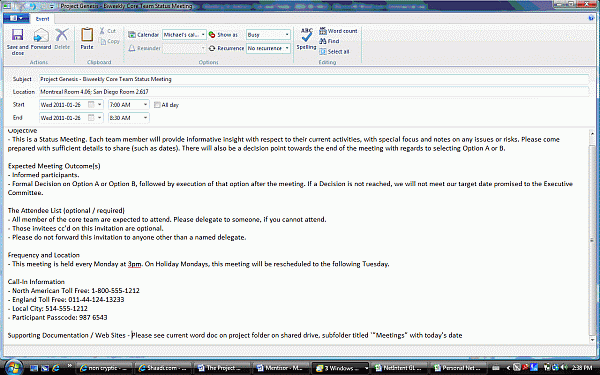This screenshot has height=375, width=600.
Task: Click the 'Frequency and Location' heading
Action: (x=44, y=255)
